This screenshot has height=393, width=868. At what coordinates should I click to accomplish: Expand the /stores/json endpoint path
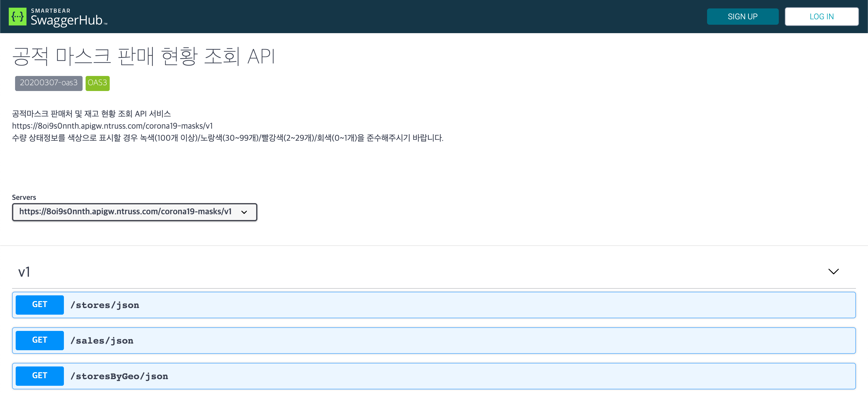pos(105,305)
